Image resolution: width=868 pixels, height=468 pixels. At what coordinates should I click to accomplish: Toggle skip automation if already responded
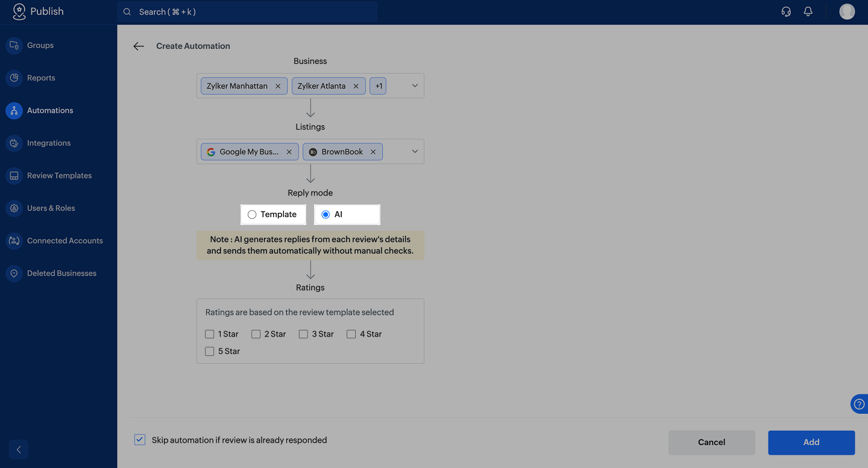click(x=140, y=440)
